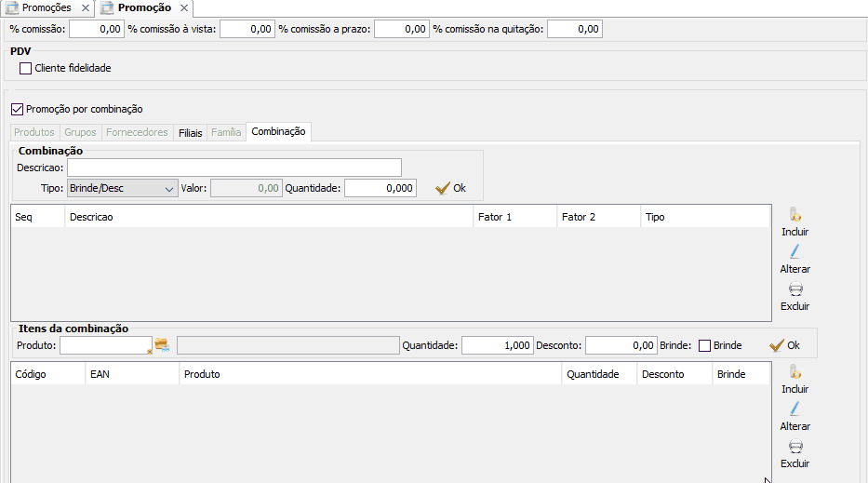
Task: Focus the Desconto input field
Action: point(621,345)
